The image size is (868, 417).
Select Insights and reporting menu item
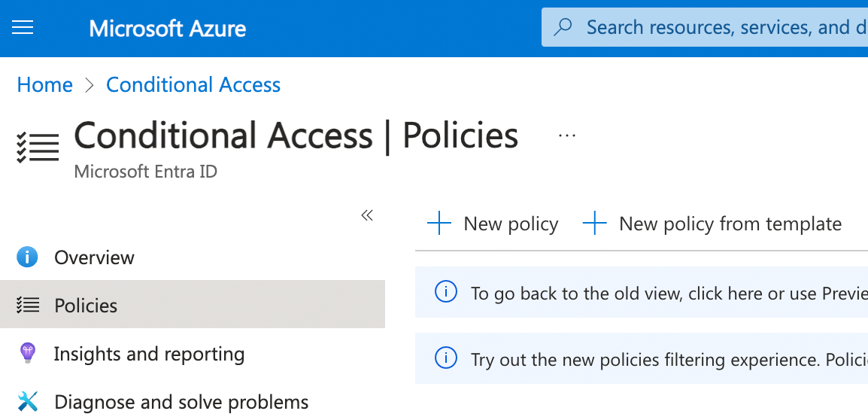point(192,353)
